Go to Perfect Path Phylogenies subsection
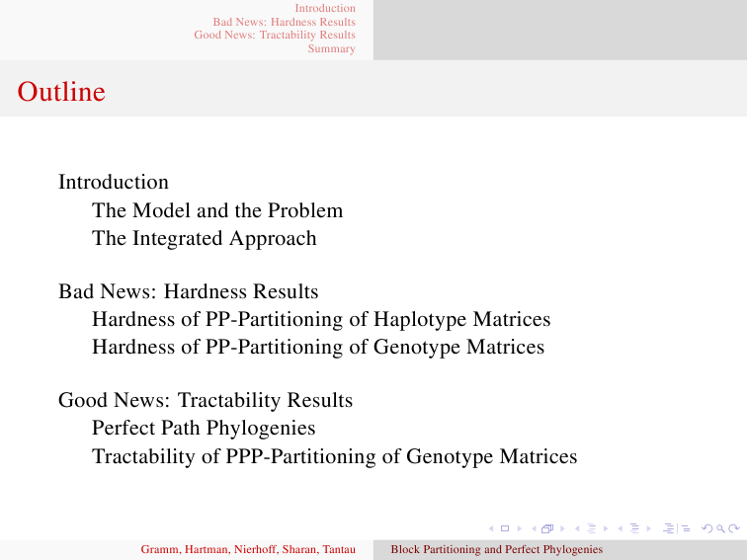This screenshot has width=747, height=560. click(204, 428)
